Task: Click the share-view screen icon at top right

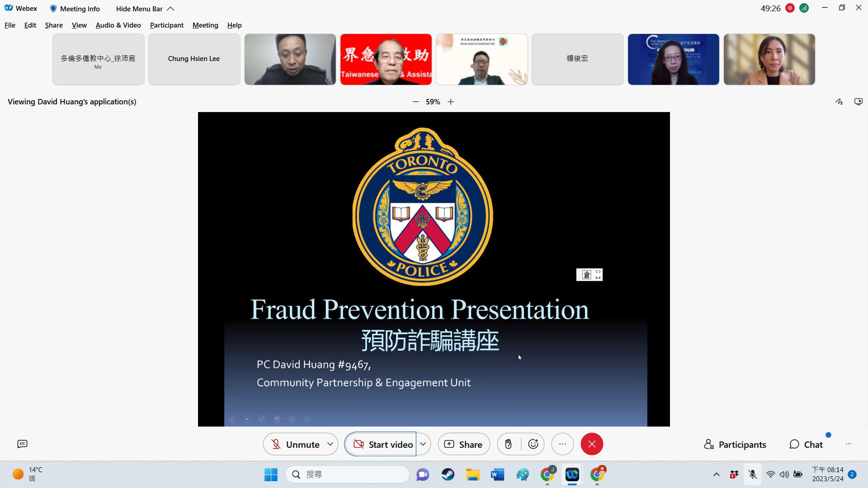Action: pyautogui.click(x=858, y=102)
